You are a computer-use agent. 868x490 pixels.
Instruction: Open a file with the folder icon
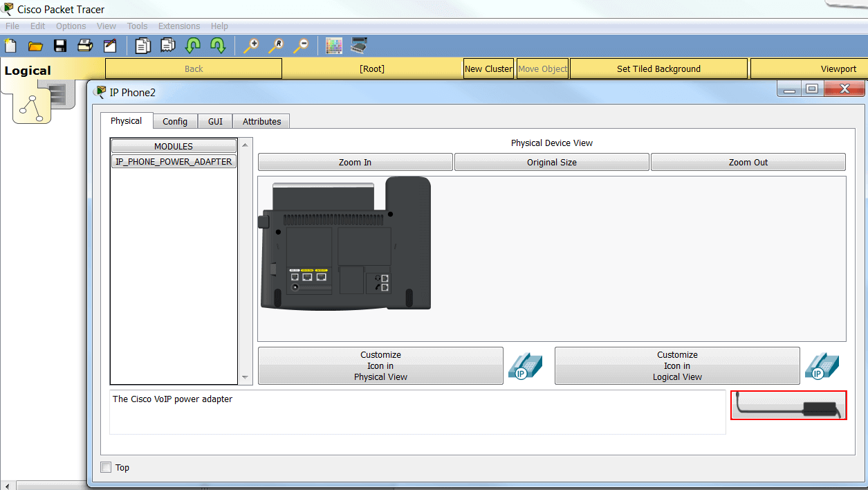coord(35,46)
